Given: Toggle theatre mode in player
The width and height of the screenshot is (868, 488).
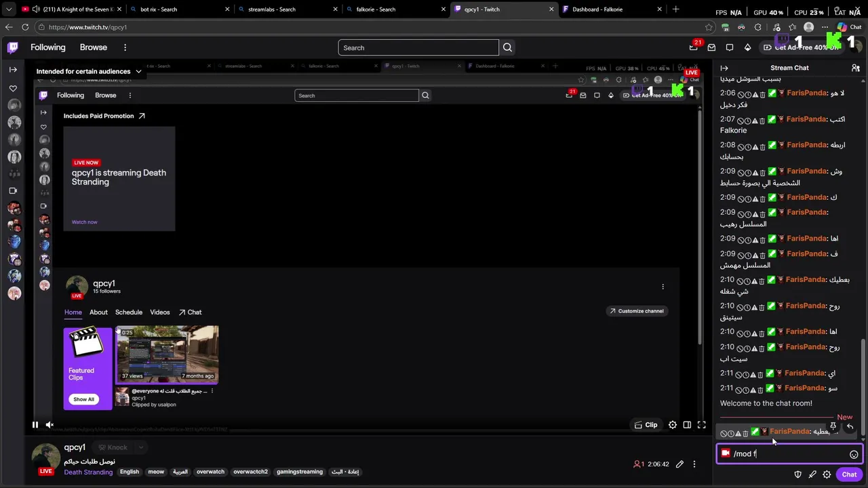Looking at the screenshot, I should 687,425.
